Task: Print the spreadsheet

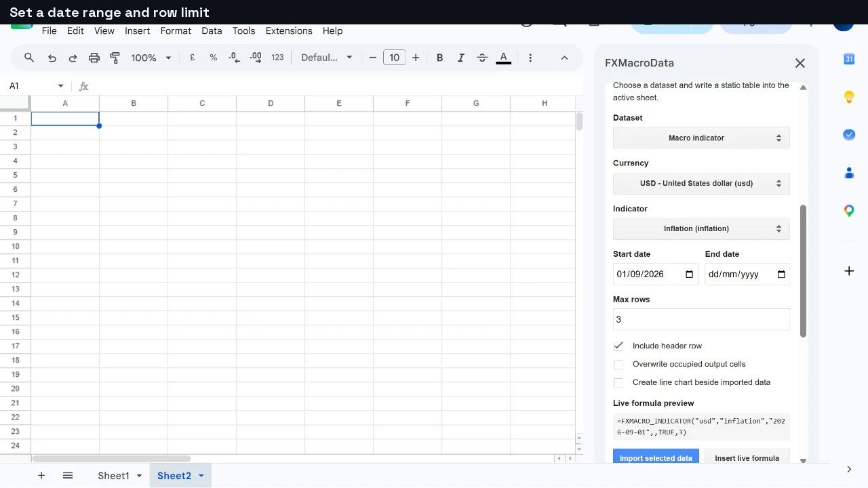Action: (x=94, y=58)
